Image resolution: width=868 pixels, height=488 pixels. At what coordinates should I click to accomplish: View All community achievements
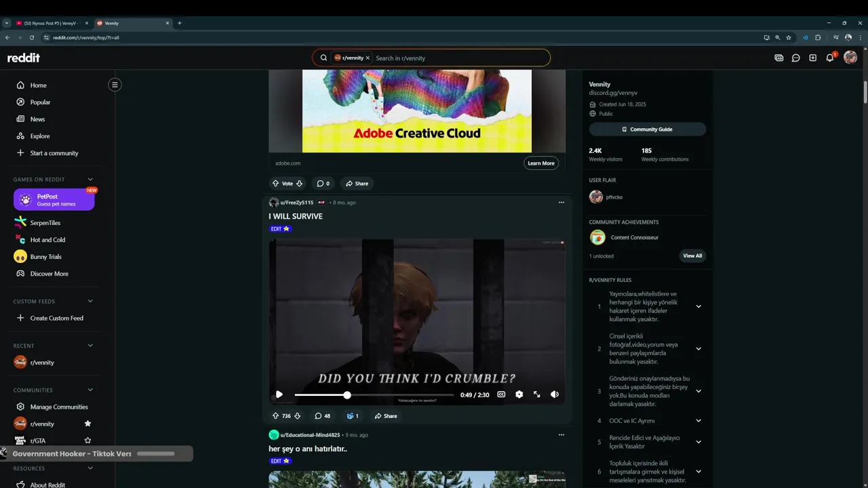pos(692,256)
